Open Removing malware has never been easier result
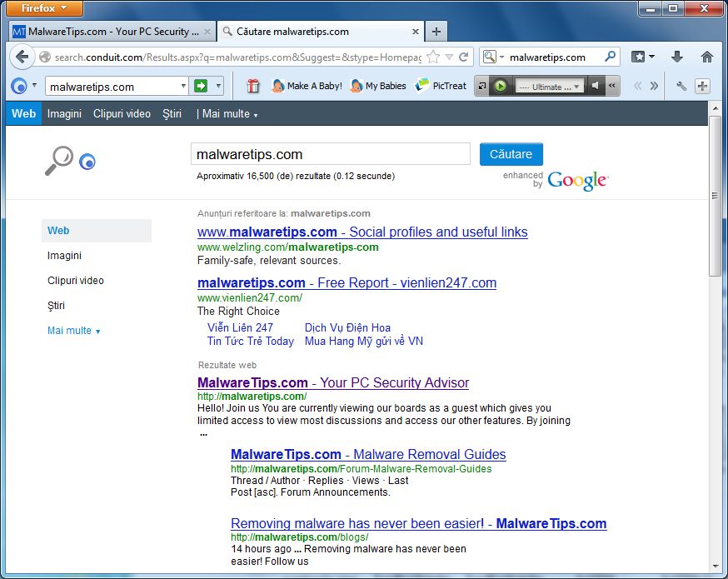This screenshot has height=579, width=728. point(418,523)
